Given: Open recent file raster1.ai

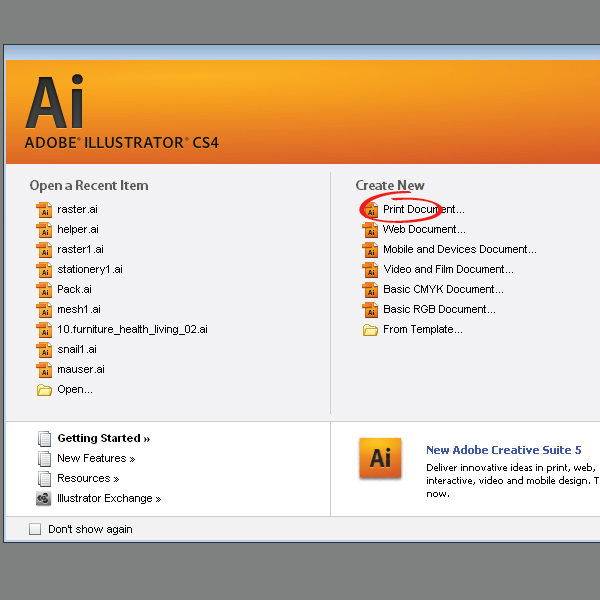Looking at the screenshot, I should point(80,249).
